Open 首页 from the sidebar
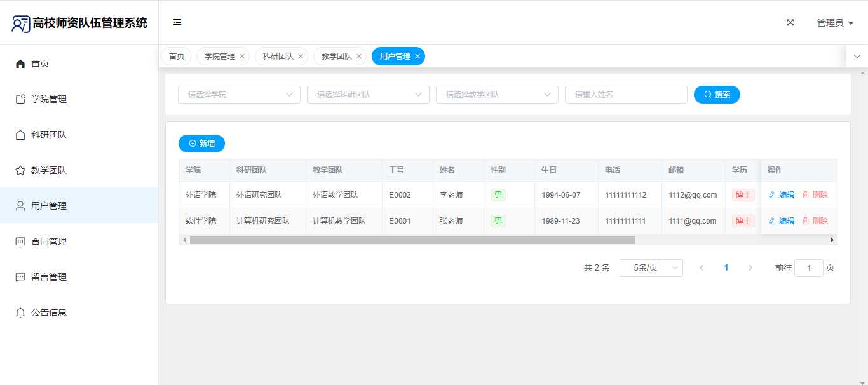Screen dimensions: 868x385 40,64
